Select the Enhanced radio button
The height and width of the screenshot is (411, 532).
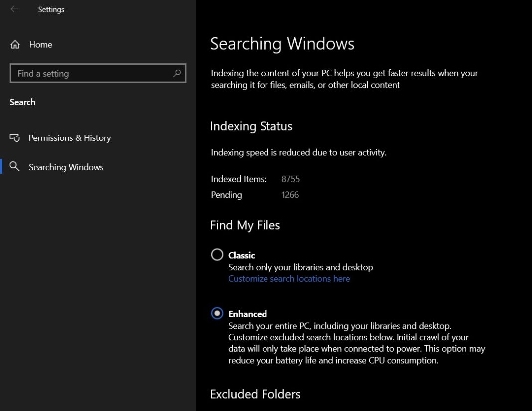click(x=217, y=314)
